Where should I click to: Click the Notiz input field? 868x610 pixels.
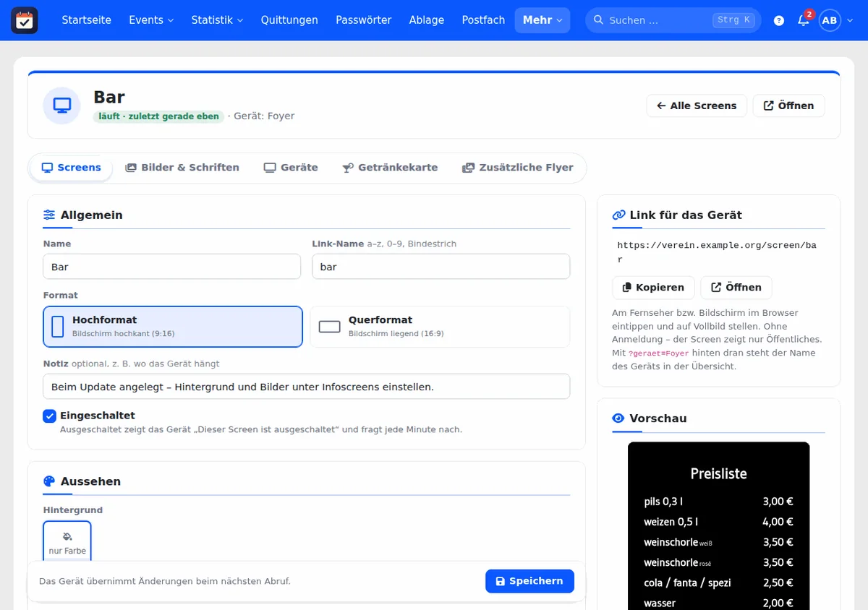[307, 387]
